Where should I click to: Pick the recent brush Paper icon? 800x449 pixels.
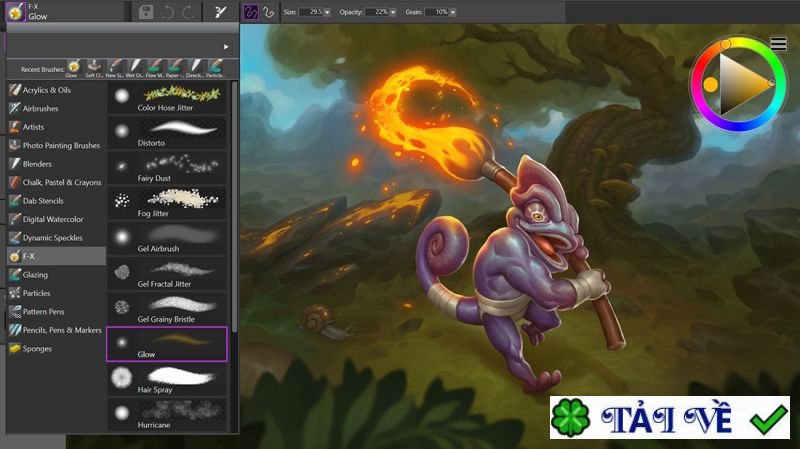coord(175,67)
